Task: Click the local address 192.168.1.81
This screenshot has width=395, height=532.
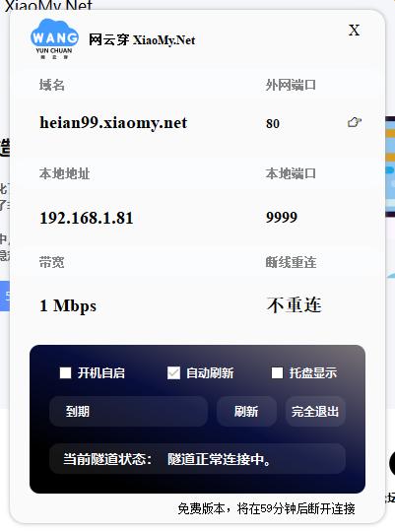Action: tap(87, 218)
